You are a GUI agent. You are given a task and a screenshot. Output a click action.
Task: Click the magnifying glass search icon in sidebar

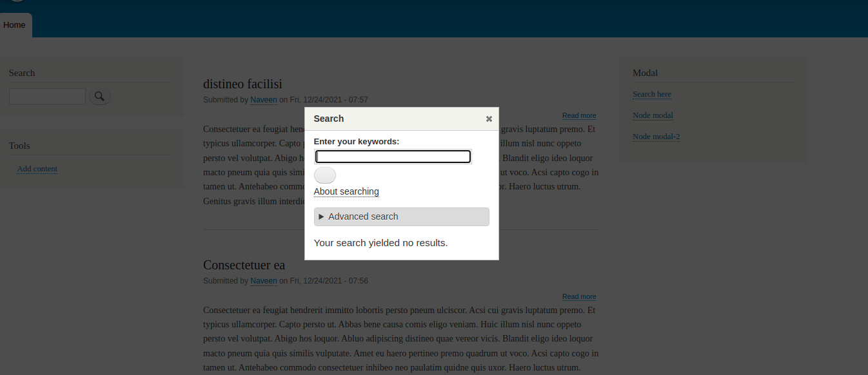pos(99,96)
